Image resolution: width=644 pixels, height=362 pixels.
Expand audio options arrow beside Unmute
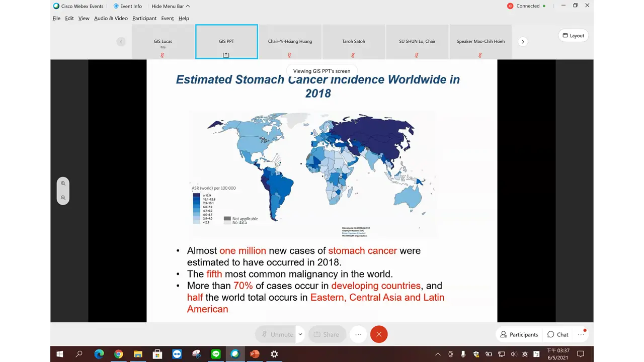point(300,334)
